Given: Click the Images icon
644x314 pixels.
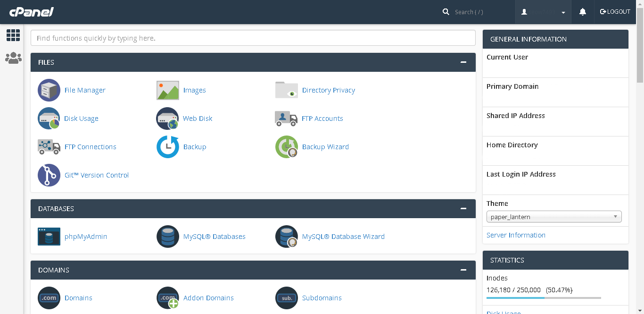Looking at the screenshot, I should (x=168, y=90).
